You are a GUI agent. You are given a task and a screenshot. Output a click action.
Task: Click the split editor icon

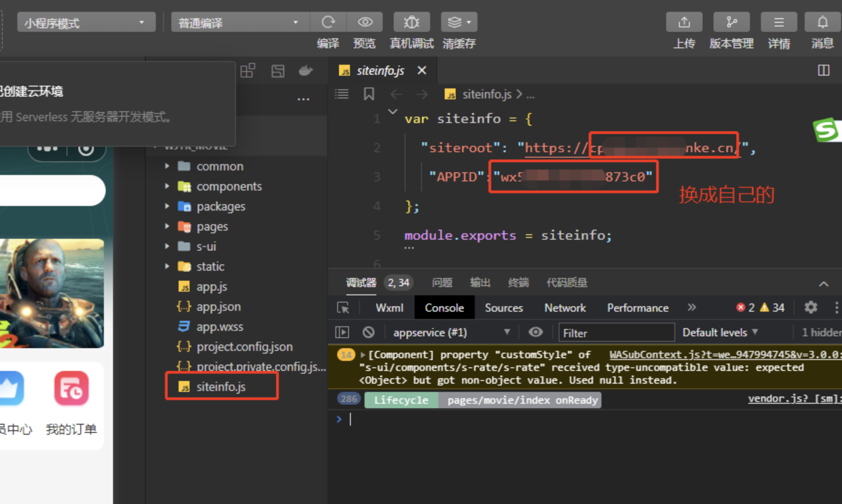(823, 70)
